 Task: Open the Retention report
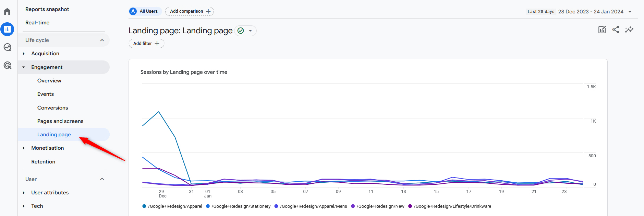(x=43, y=162)
